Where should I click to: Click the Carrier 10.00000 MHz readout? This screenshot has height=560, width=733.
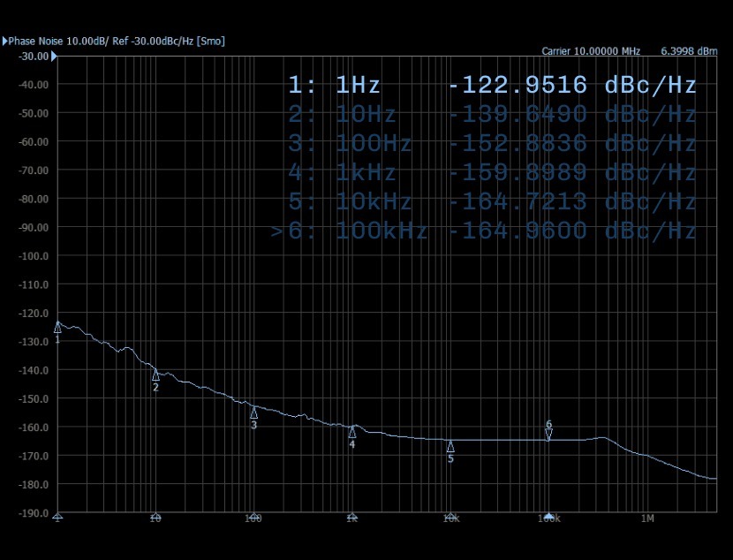coord(591,51)
